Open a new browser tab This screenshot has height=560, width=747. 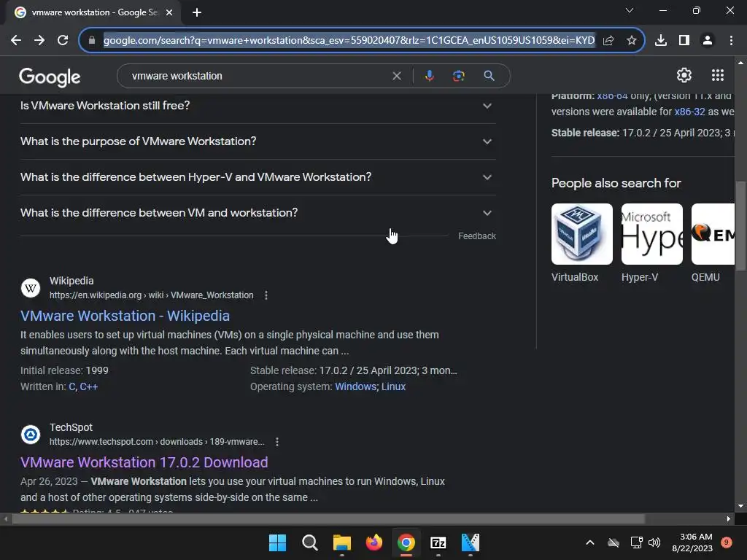[x=197, y=12]
